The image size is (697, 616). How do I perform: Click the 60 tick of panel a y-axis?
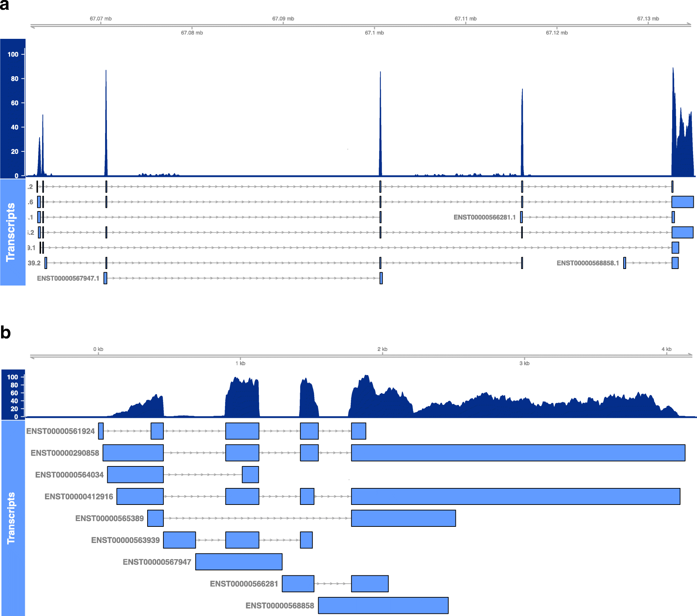coord(14,103)
